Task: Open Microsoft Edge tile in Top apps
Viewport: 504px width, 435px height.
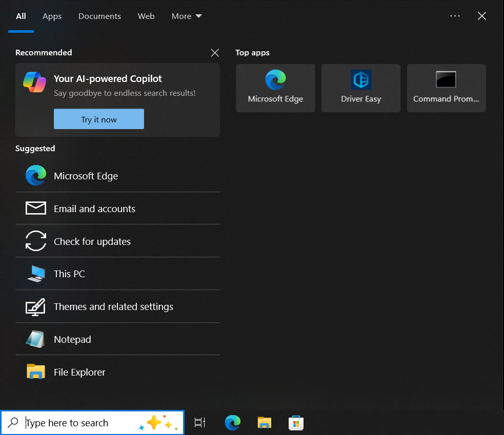Action: [275, 88]
